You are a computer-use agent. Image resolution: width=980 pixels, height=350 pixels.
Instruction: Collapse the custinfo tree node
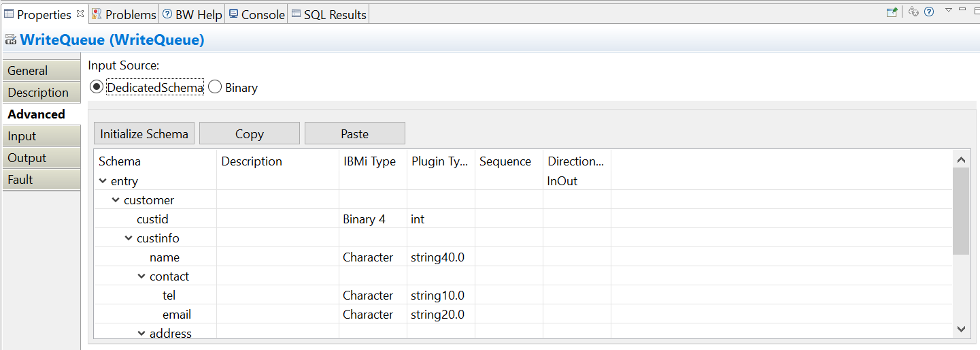click(129, 238)
